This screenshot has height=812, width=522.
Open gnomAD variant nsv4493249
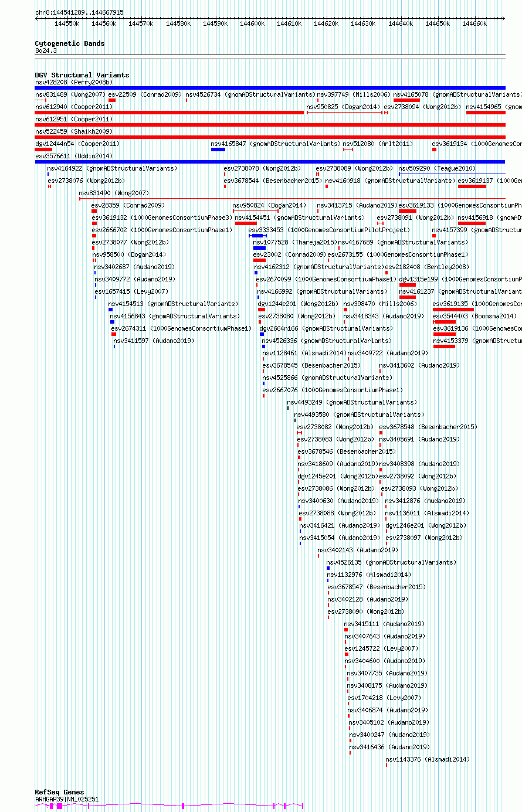pyautogui.click(x=352, y=402)
